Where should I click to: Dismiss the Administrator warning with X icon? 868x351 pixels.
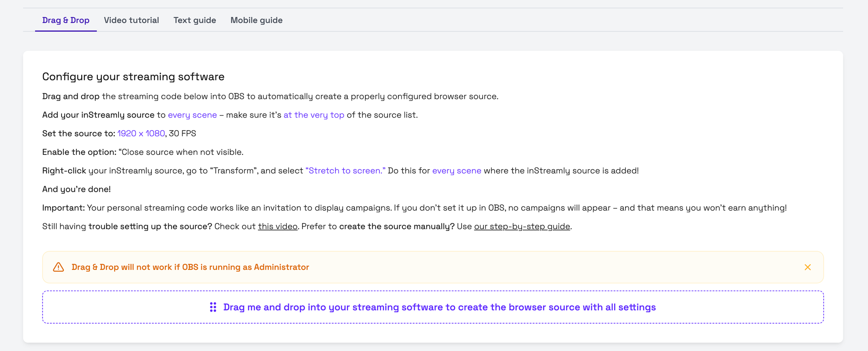[x=807, y=267]
